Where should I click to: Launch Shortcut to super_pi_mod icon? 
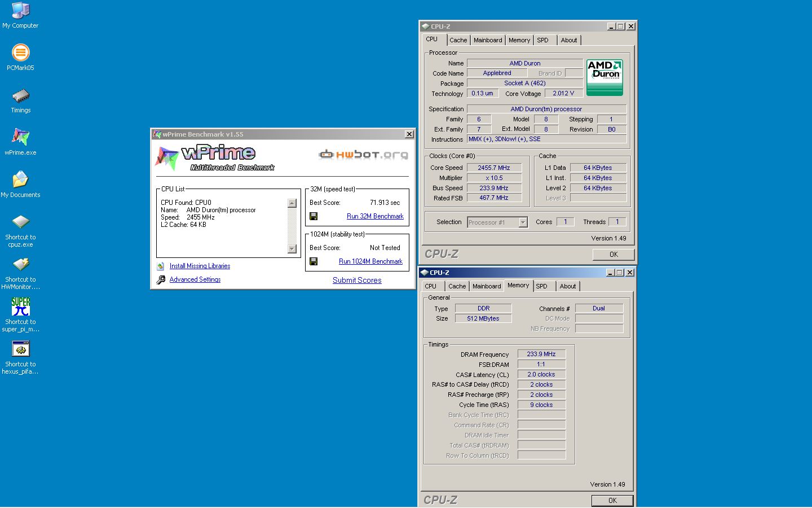pyautogui.click(x=20, y=315)
